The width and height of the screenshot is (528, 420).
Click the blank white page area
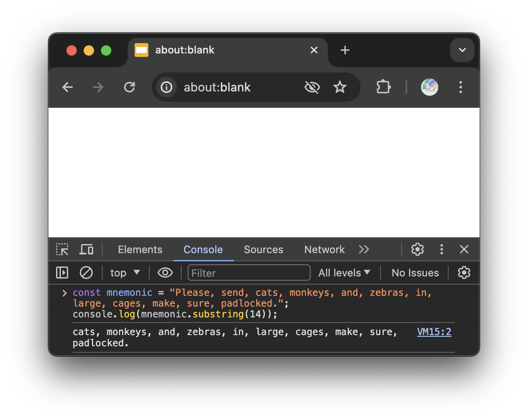(x=264, y=172)
